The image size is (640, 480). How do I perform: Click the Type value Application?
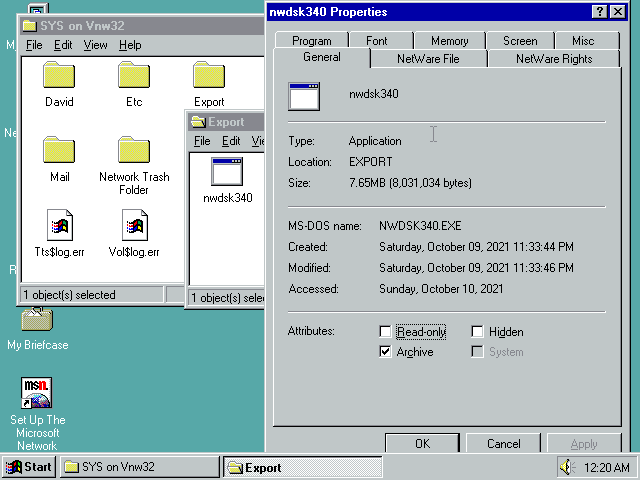[375, 141]
